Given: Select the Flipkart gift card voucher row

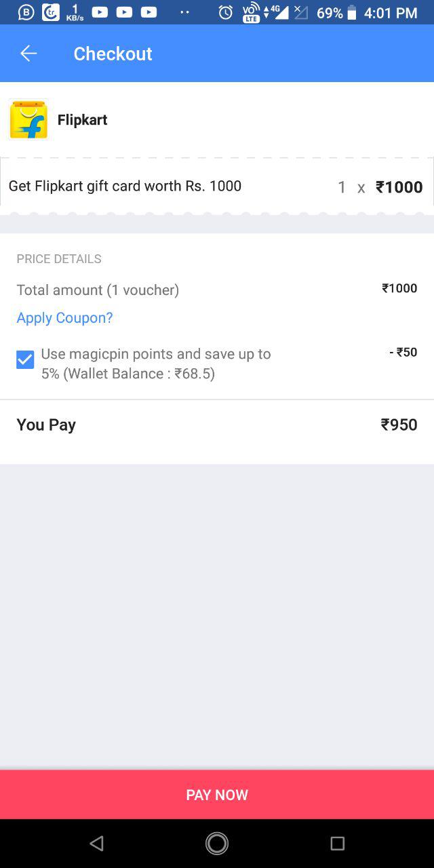Looking at the screenshot, I should pyautogui.click(x=125, y=185).
